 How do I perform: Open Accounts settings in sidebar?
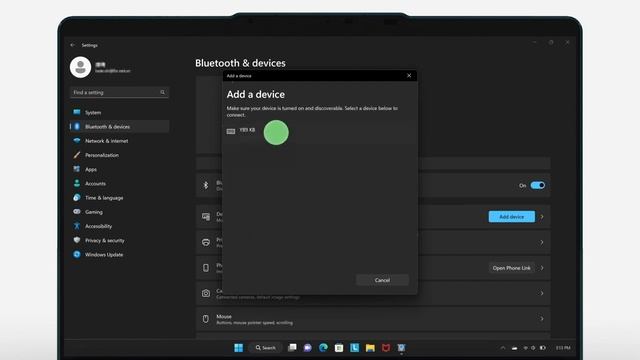[119, 184]
